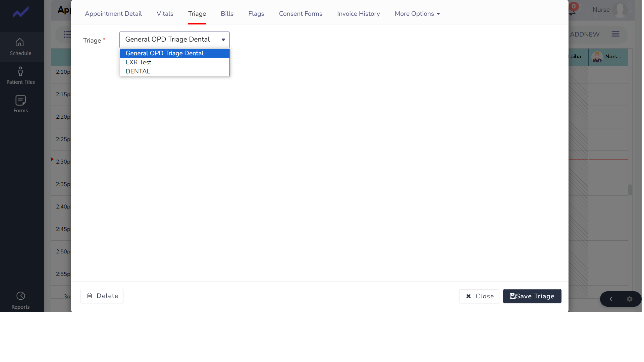Image resolution: width=644 pixels, height=362 pixels.
Task: Open Patient Files in sidebar
Action: point(20,76)
